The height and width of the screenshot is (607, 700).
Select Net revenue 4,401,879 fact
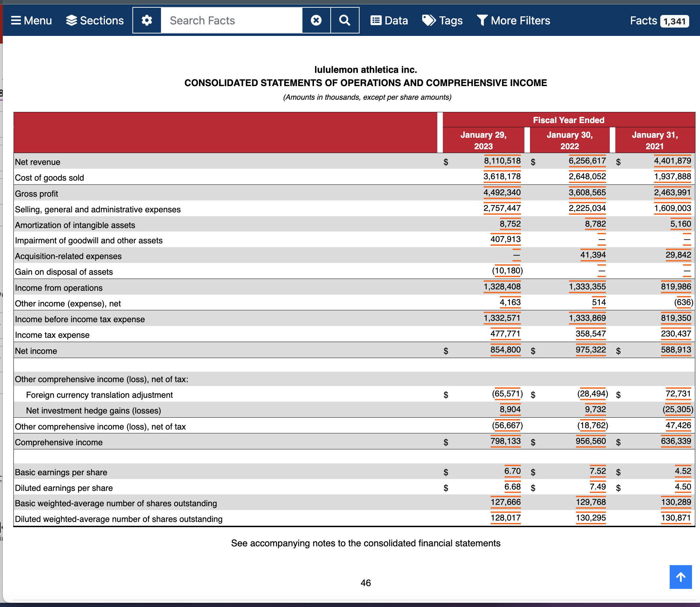(672, 161)
